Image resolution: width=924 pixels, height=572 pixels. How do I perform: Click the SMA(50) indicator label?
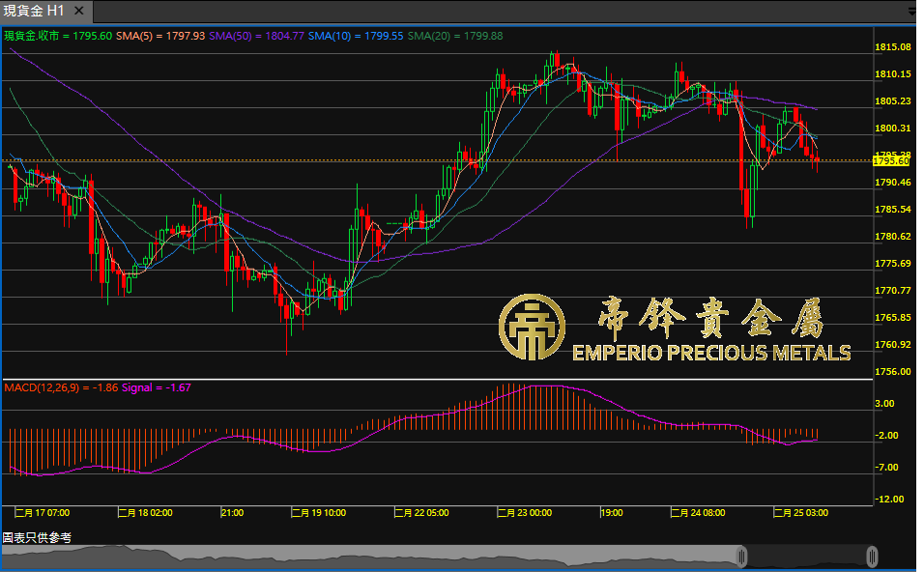[255, 36]
